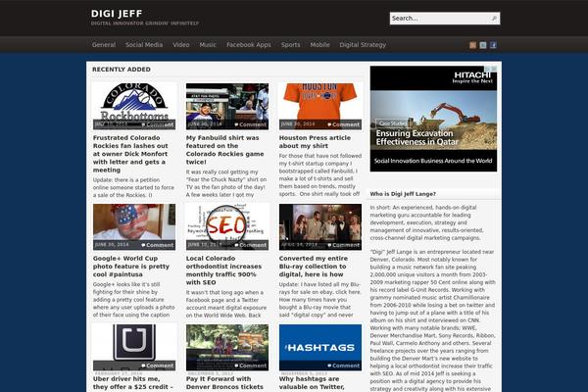Click Comment on Blu-ray collection post
The image size is (588, 392).
click(344, 245)
